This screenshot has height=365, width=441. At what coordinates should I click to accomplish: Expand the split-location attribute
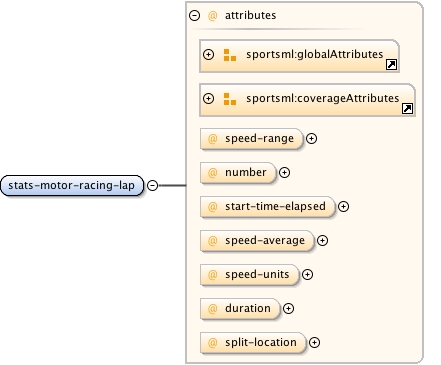click(x=314, y=343)
